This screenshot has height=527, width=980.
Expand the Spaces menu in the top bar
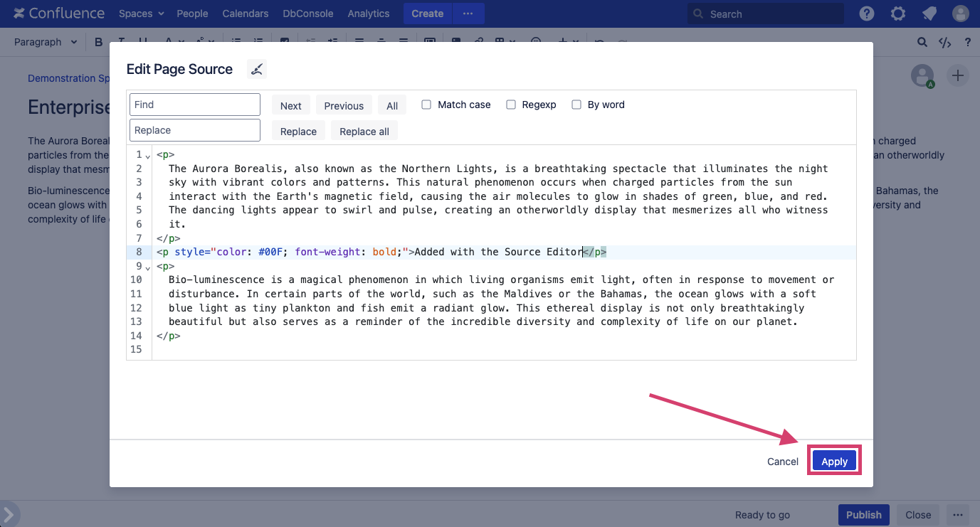click(140, 13)
